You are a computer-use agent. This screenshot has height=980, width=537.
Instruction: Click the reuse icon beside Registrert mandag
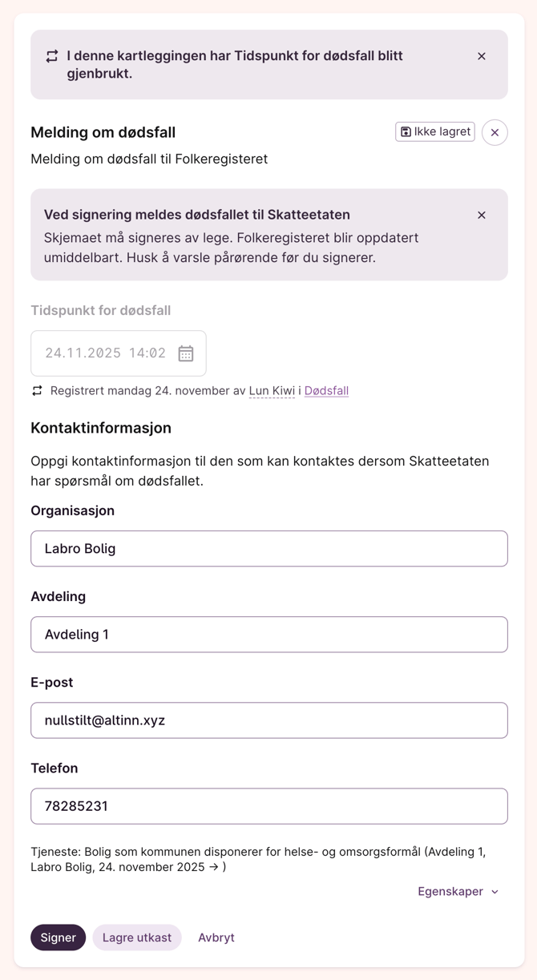(x=37, y=391)
